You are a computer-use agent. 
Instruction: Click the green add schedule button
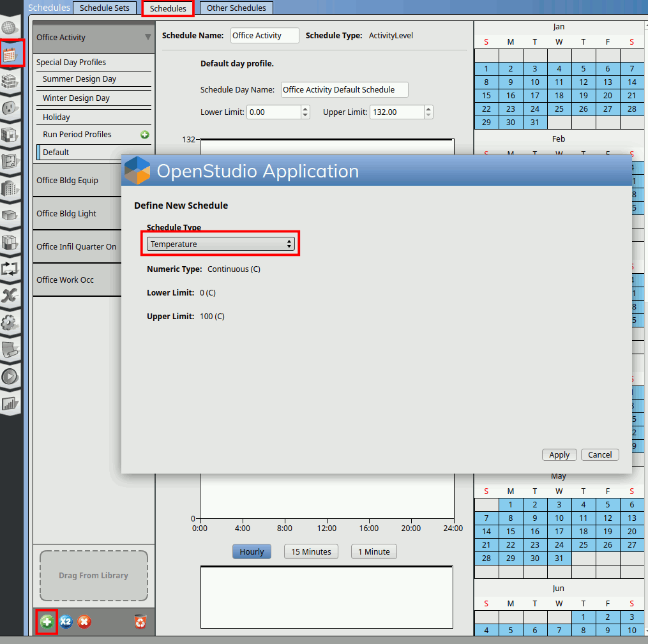[47, 622]
